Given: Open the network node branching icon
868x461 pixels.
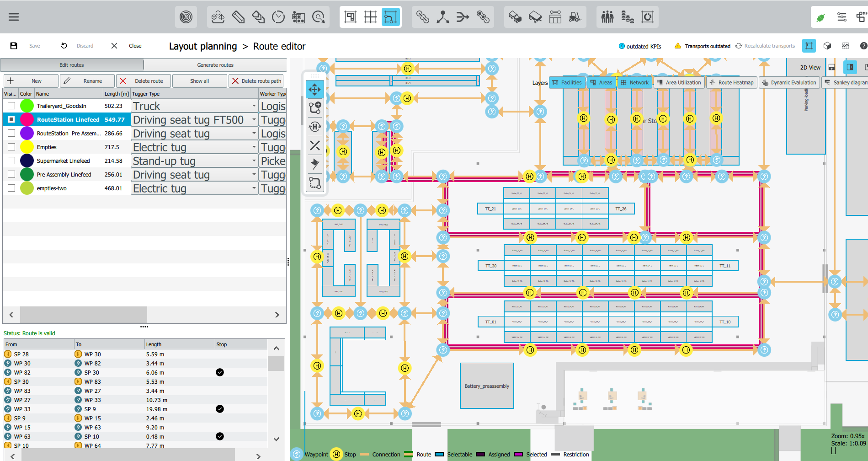Looking at the screenshot, I should (443, 17).
